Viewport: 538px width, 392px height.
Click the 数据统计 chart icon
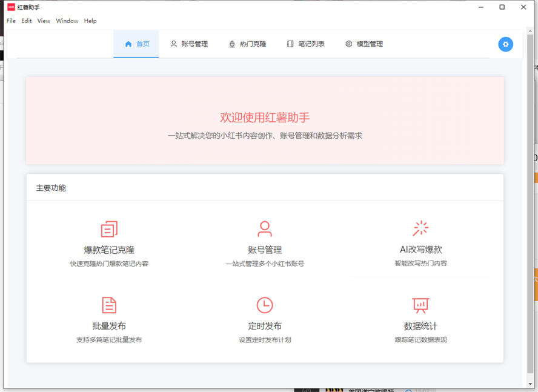[420, 305]
